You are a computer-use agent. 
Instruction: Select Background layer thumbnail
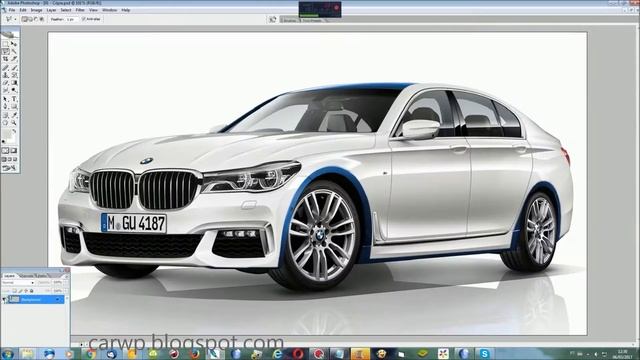[14, 300]
